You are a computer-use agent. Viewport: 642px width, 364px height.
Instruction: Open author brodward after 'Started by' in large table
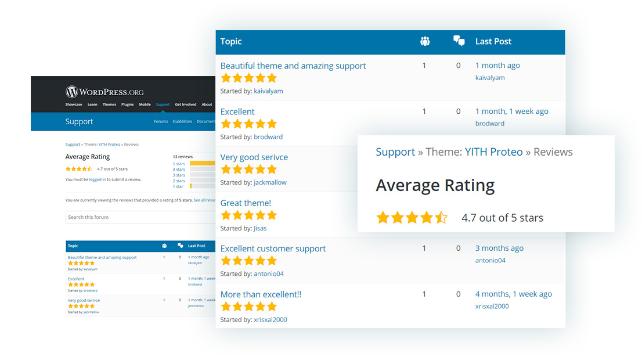pos(268,137)
